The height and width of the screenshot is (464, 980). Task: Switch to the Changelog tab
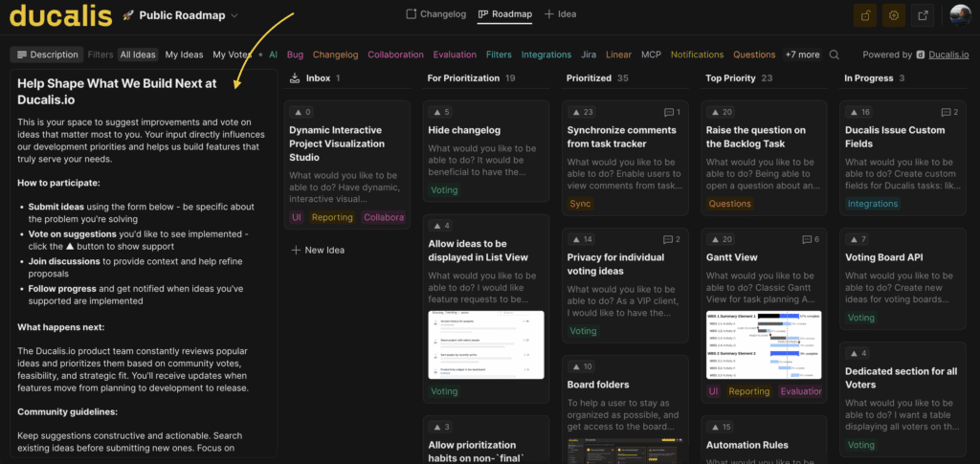435,14
